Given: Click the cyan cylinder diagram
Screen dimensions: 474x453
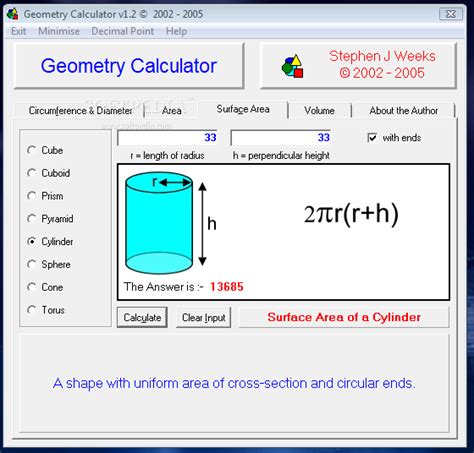Looking at the screenshot, I should (x=159, y=223).
